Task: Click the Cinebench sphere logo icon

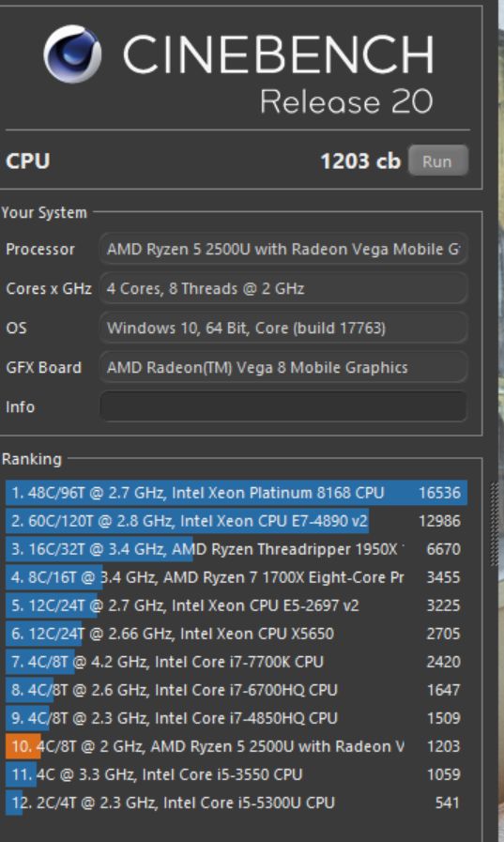Action: [x=72, y=54]
